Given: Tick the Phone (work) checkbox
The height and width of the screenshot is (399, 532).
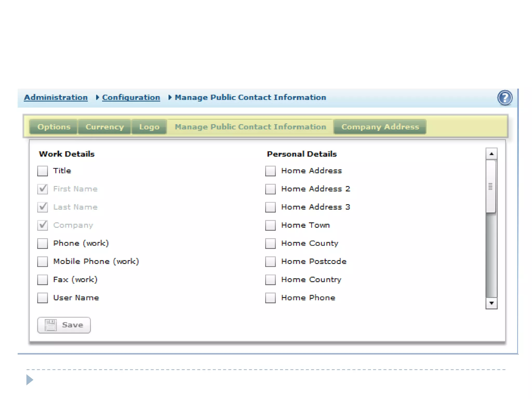Looking at the screenshot, I should [x=43, y=243].
